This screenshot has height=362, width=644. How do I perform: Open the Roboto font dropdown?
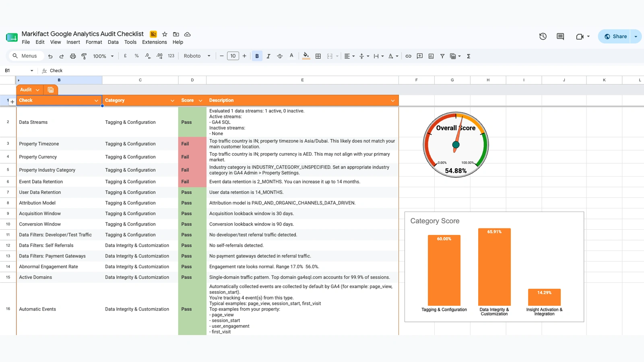[x=197, y=56]
